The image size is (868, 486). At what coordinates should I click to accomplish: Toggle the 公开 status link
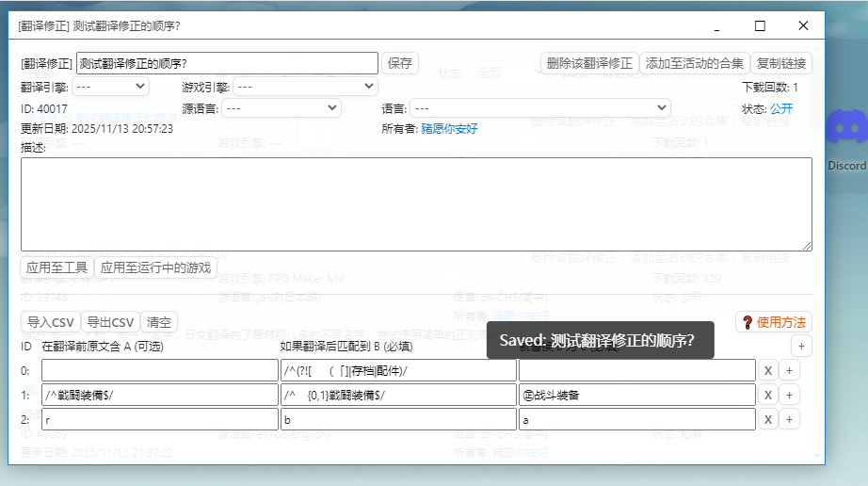[x=780, y=108]
